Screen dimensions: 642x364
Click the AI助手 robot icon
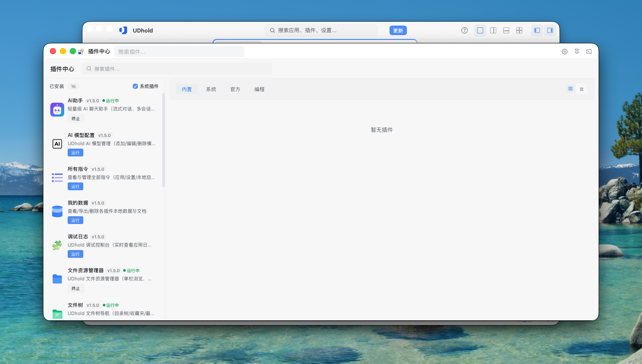(x=57, y=110)
